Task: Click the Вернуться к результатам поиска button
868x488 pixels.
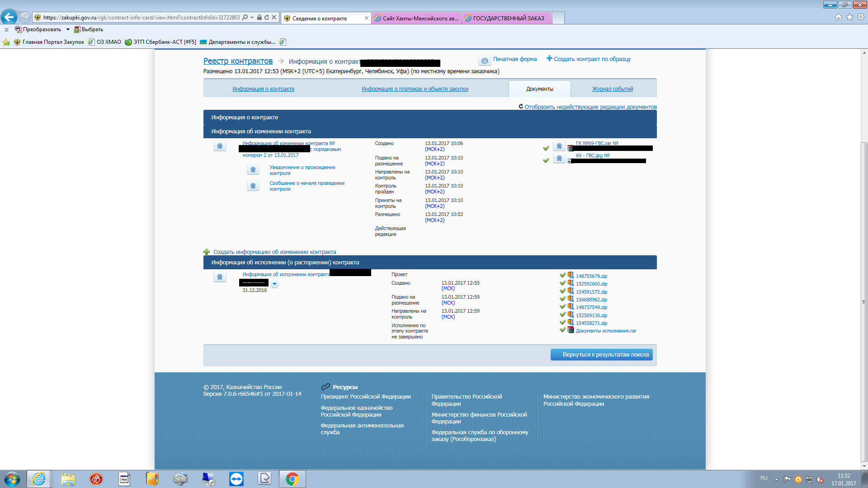Action: (x=601, y=355)
